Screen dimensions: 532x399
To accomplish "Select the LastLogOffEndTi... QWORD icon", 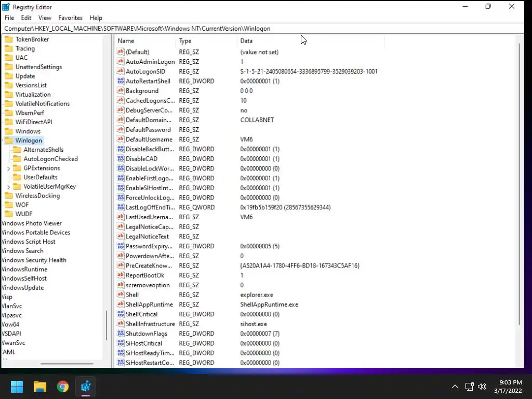I will (x=121, y=207).
